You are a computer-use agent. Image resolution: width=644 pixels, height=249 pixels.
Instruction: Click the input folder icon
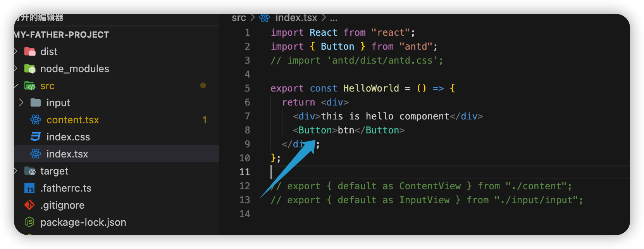36,103
